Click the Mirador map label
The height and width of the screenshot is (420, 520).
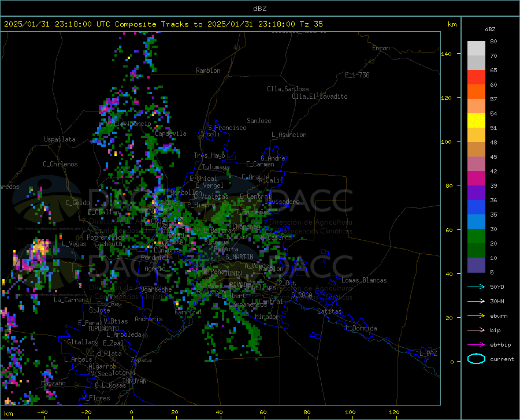[266, 317]
